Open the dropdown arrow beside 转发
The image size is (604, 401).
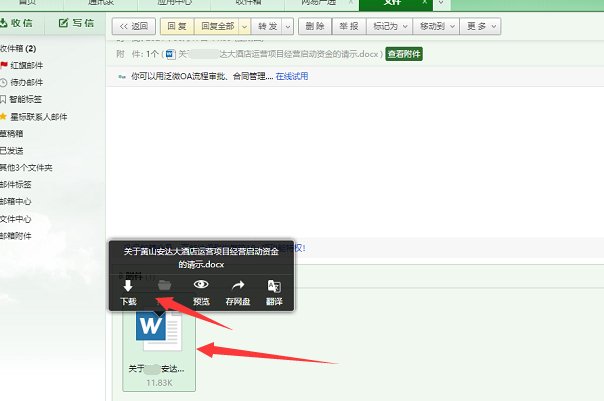click(x=288, y=26)
